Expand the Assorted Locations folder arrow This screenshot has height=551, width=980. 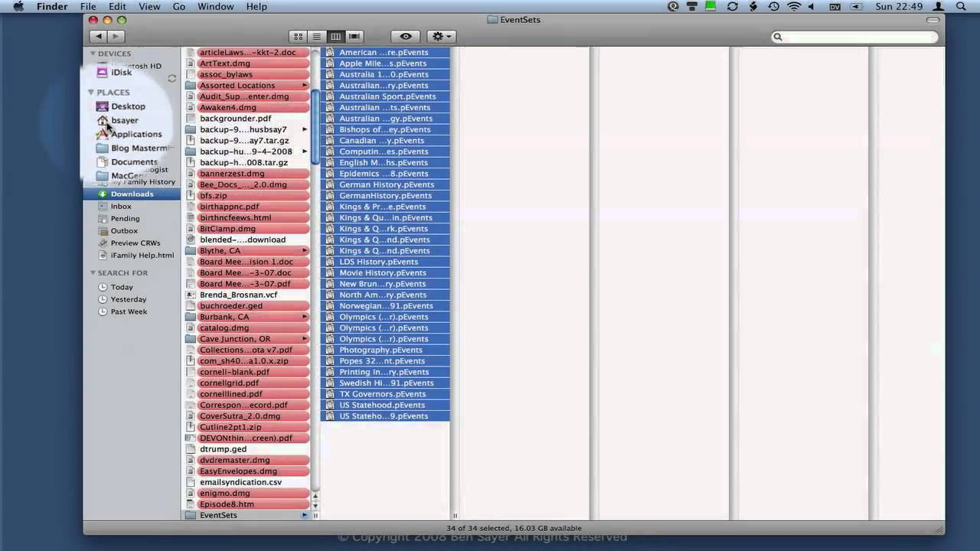click(x=305, y=85)
